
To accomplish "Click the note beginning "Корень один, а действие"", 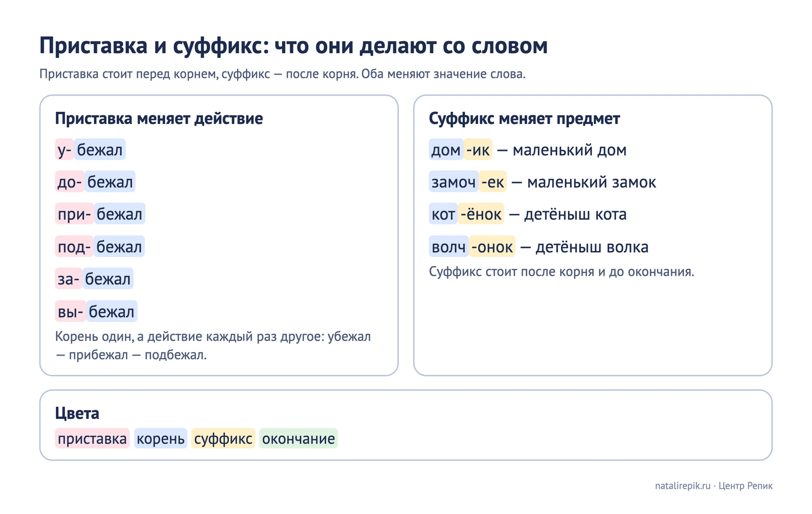I will [x=213, y=345].
